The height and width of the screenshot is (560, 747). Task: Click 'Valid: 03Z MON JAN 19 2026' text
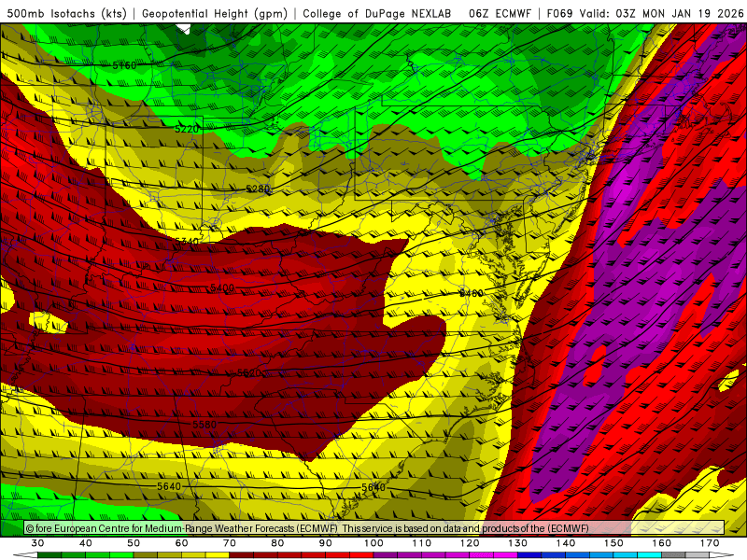(x=661, y=13)
